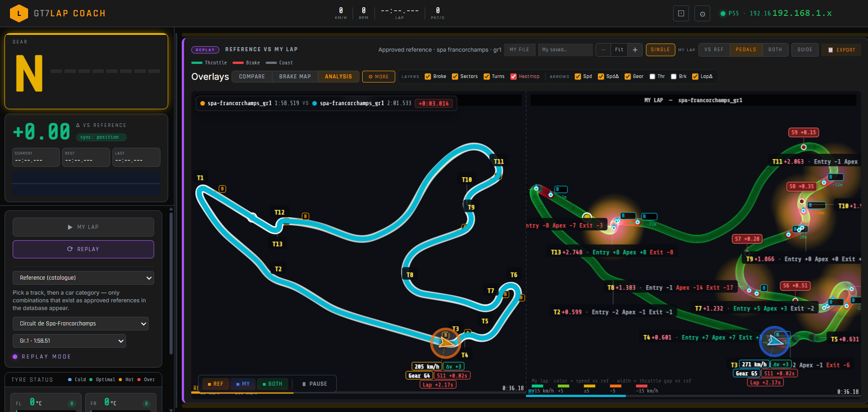868x412 pixels.
Task: Enable the Brk arrows checkbox
Action: 674,77
